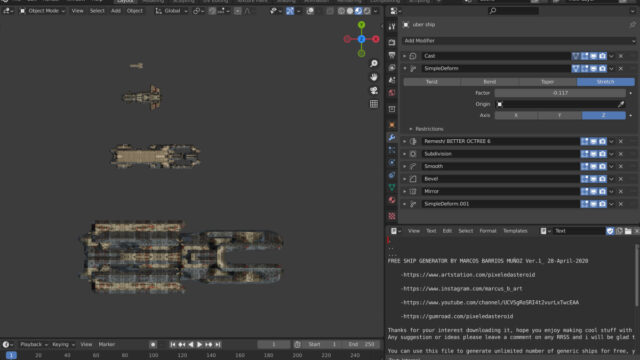Open the Render properties tab
Screen dimensions: 640x360
tap(392, 42)
